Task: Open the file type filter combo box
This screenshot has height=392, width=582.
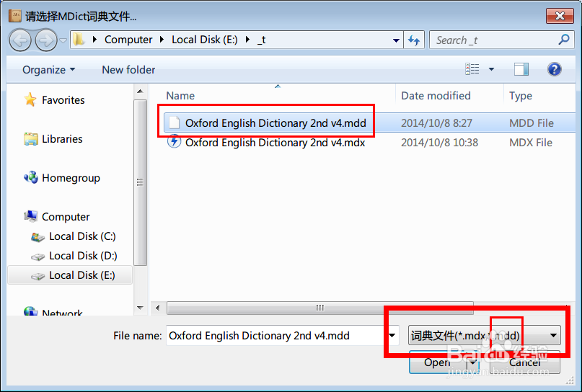Action: pyautogui.click(x=484, y=336)
